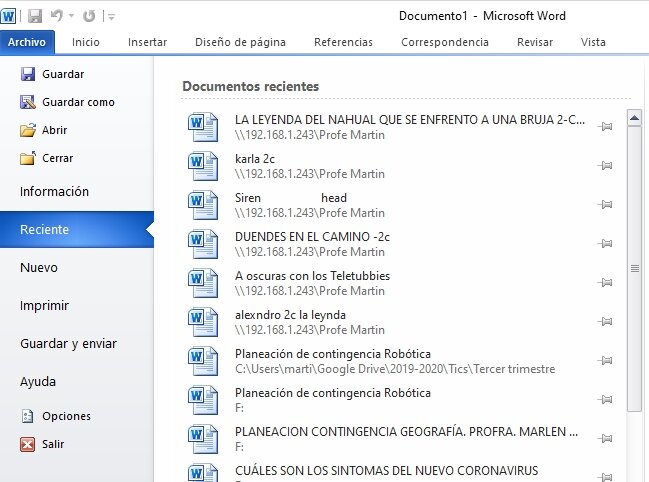Click the Undo arrow in title bar
The height and width of the screenshot is (482, 649).
[57, 16]
